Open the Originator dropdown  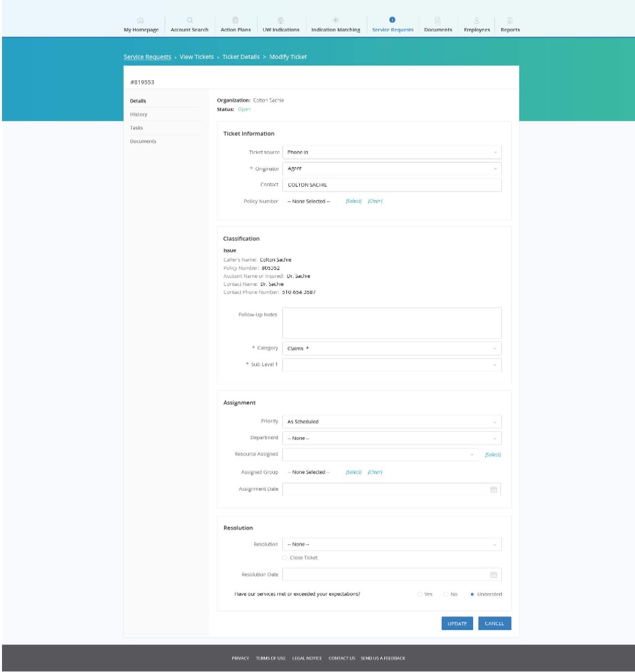click(391, 169)
